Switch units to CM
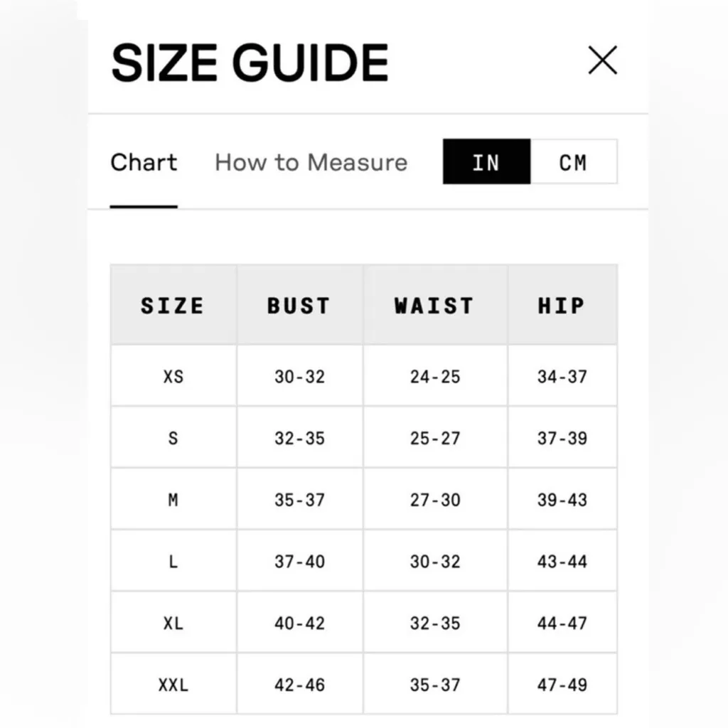This screenshot has width=728, height=728. [x=573, y=162]
